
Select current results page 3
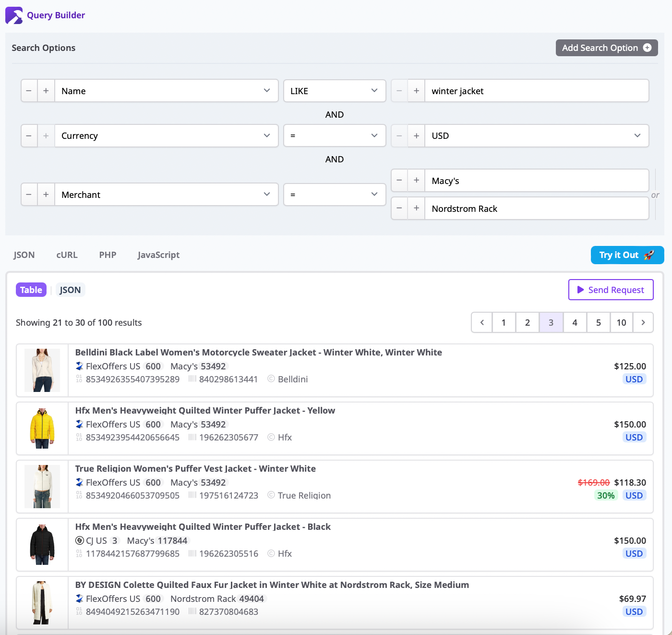[x=551, y=323]
